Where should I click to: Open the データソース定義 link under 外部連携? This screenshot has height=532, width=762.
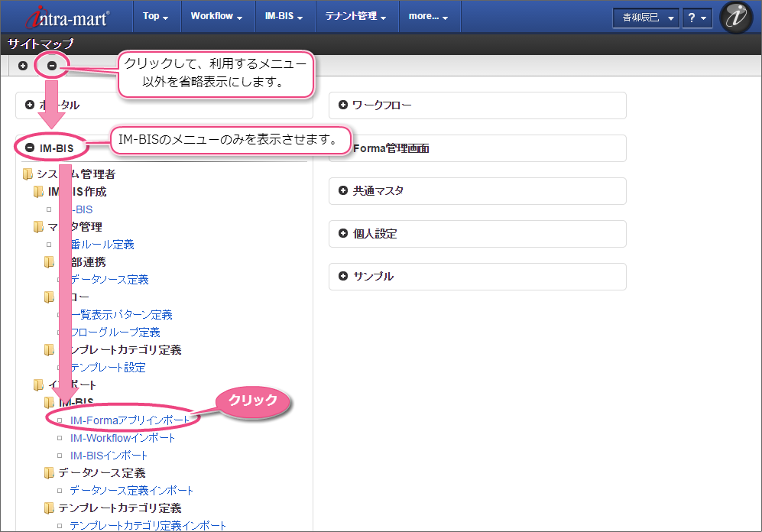coord(109,279)
